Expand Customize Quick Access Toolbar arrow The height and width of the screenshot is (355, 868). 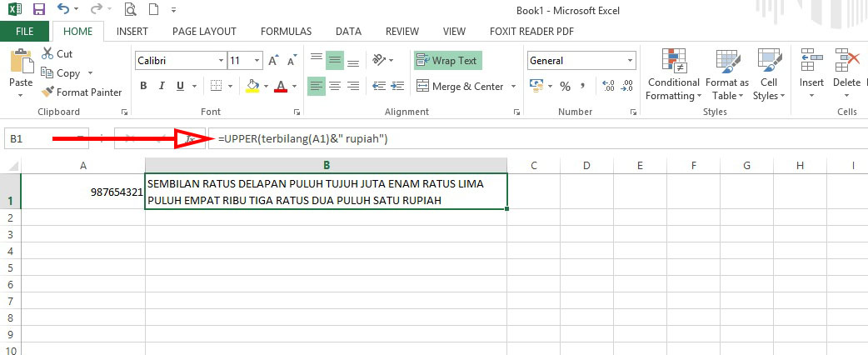point(174,10)
